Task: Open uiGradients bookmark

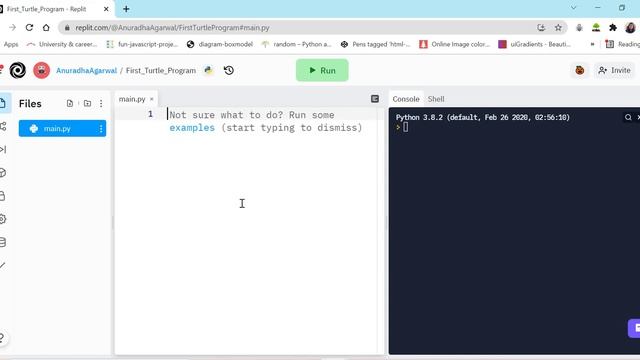Action: [x=535, y=44]
